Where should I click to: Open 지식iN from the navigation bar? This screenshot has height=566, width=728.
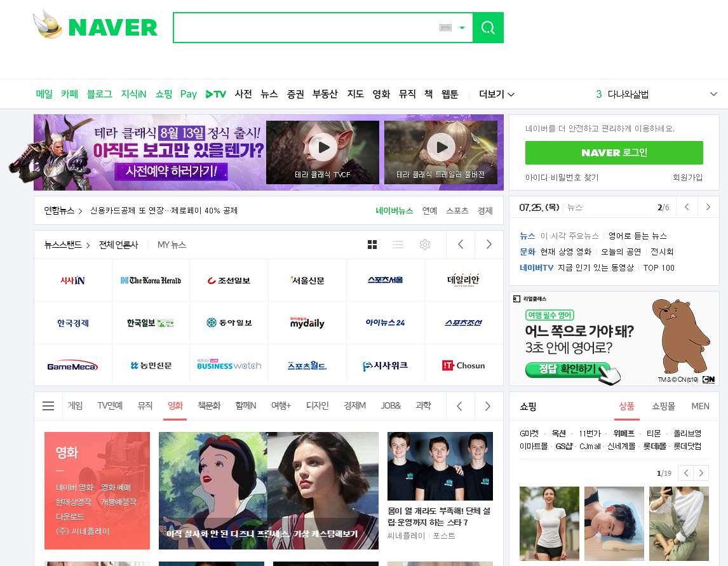click(133, 94)
